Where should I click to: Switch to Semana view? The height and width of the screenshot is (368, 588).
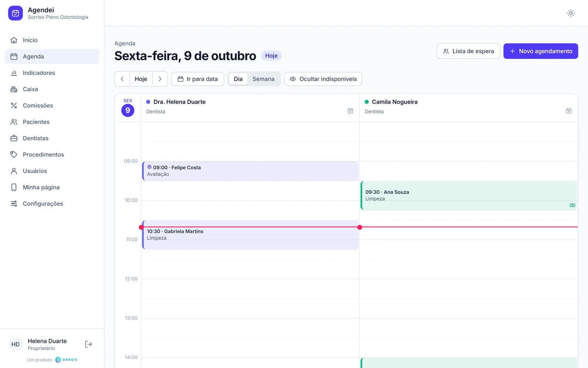(263, 79)
